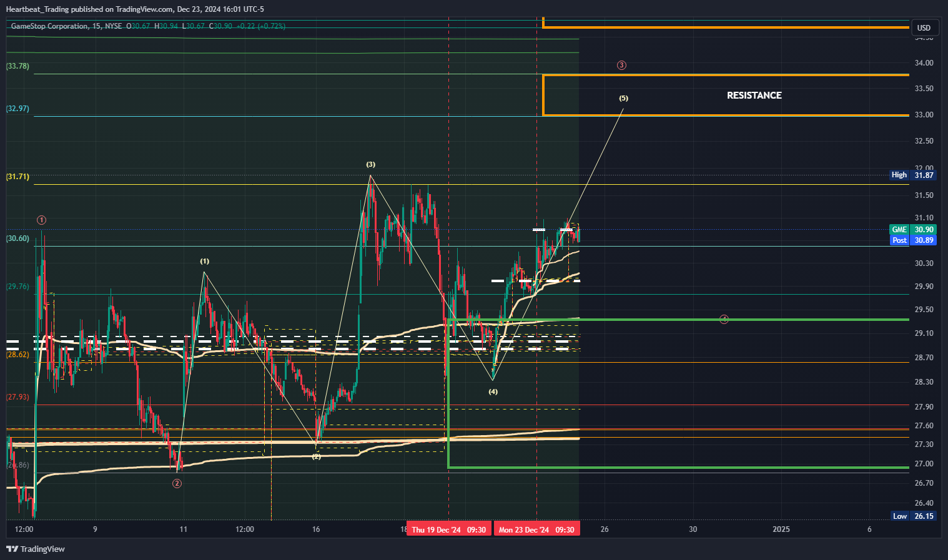948x560 pixels.
Task: Click 34.00 on the price axis
Action: (x=924, y=63)
